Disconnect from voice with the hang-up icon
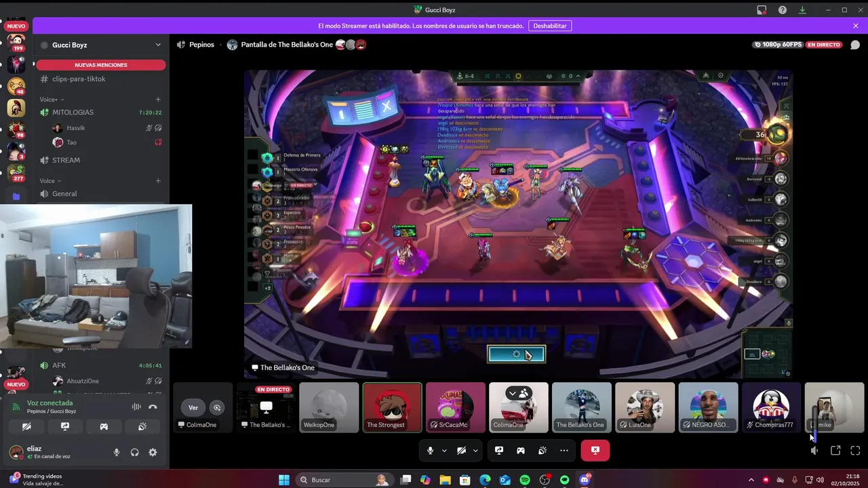Image resolution: width=868 pixels, height=488 pixels. (x=153, y=407)
